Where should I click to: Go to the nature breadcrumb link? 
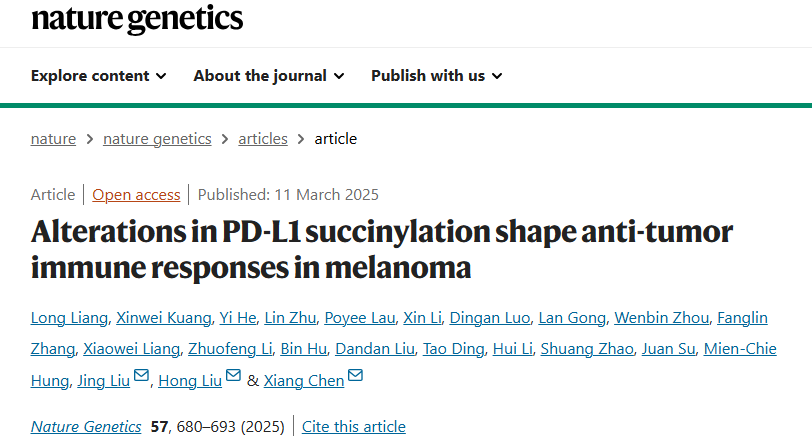click(x=53, y=139)
